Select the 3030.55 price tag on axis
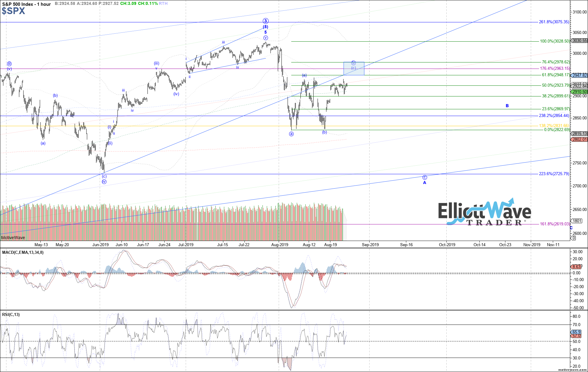588x372 pixels. pos(579,40)
